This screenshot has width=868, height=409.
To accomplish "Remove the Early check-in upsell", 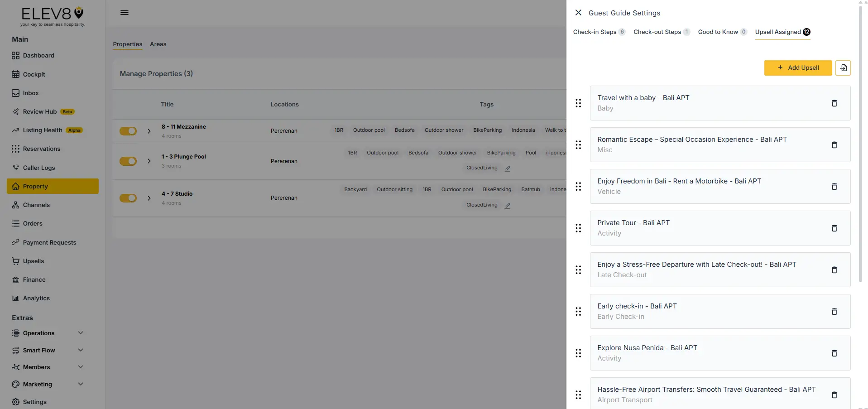I will 834,312.
